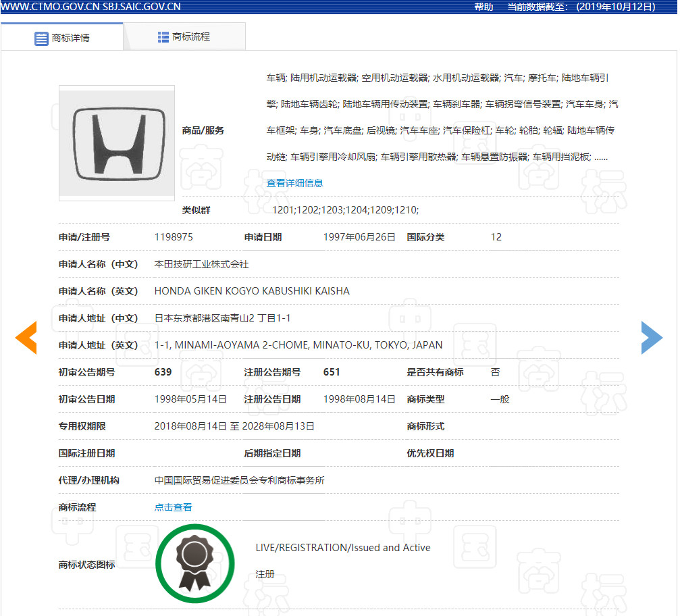This screenshot has height=616, width=680.
Task: Click the green registration status badge icon
Action: (194, 563)
